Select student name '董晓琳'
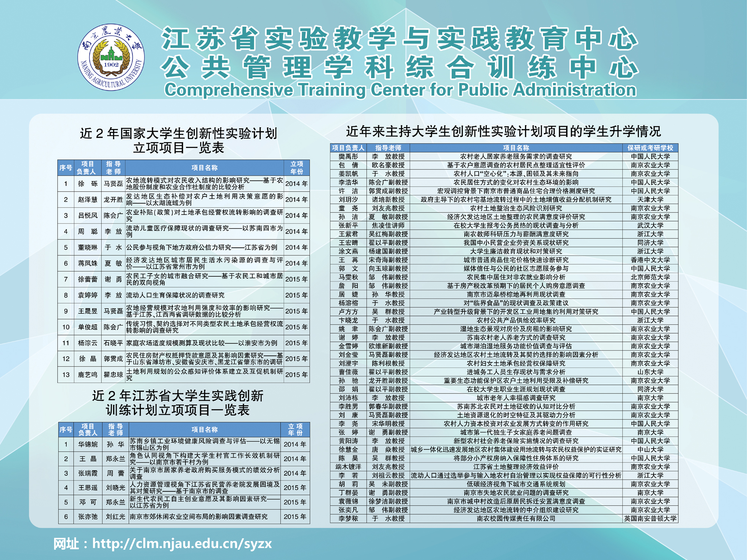This screenshot has width=747, height=560. (88, 247)
